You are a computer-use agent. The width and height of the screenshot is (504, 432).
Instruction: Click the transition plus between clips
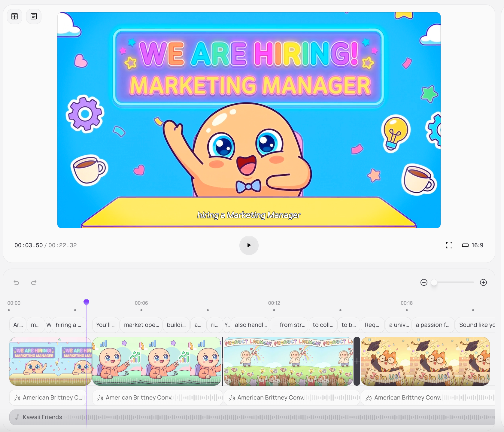click(357, 361)
